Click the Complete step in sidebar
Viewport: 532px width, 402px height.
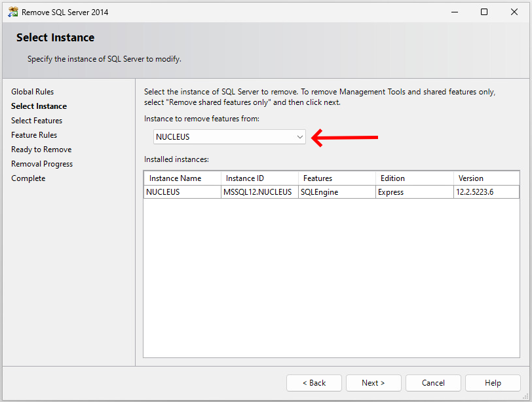point(28,178)
